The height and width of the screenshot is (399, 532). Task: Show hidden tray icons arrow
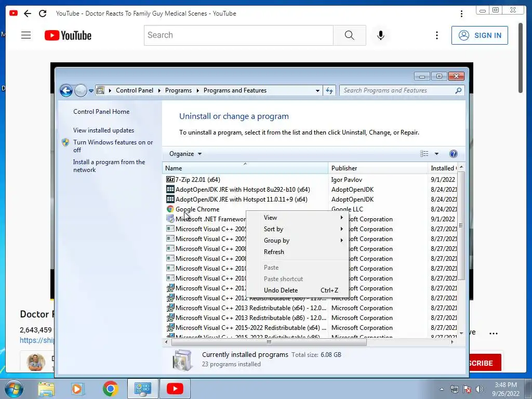coord(442,389)
